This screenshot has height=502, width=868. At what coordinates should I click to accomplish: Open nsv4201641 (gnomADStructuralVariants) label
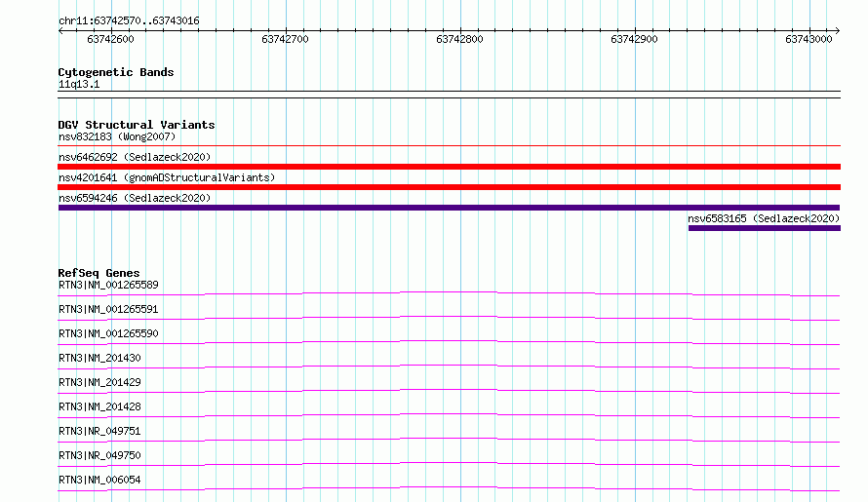167,177
